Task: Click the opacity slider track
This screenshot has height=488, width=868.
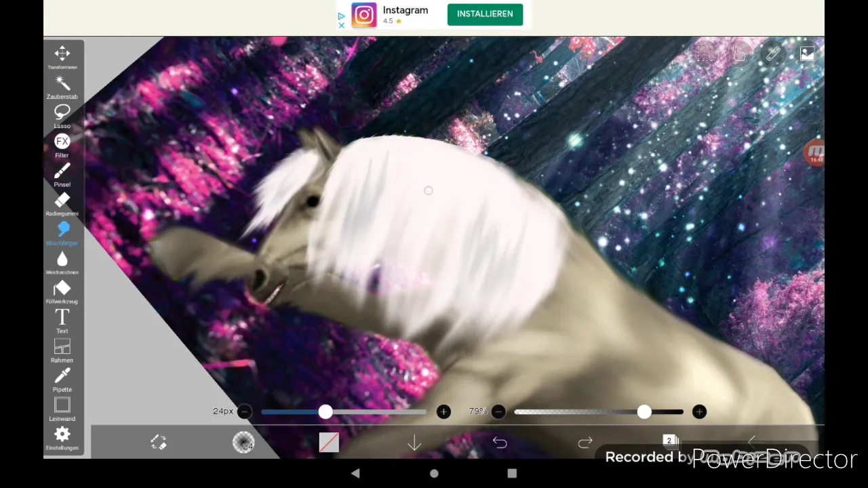Action: point(599,411)
